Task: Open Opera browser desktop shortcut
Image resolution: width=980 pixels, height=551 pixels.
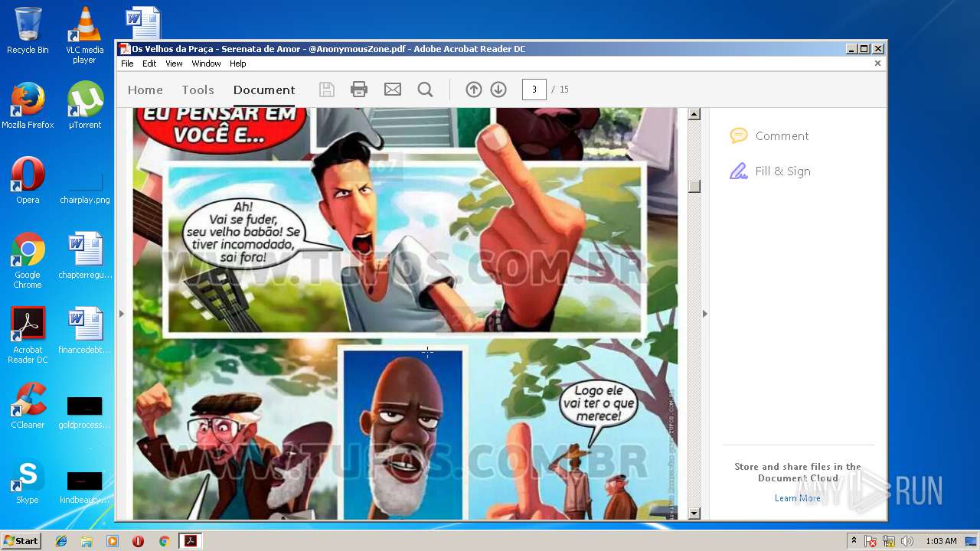Action: click(28, 180)
